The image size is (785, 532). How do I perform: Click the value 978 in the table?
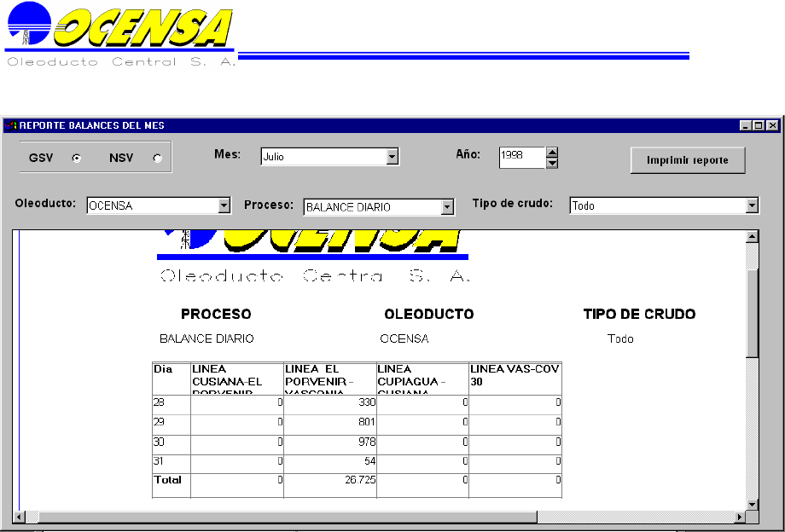tap(367, 442)
